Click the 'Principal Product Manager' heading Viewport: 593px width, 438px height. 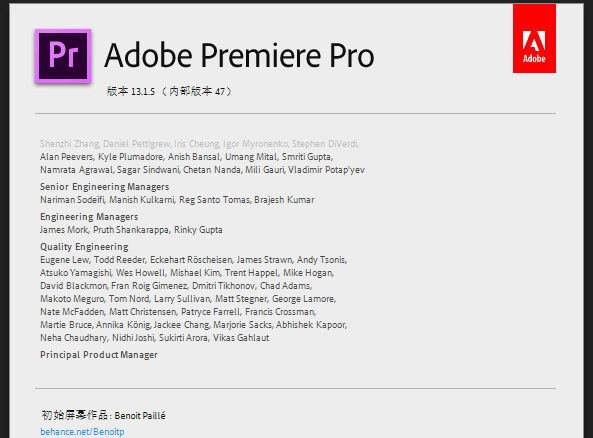coord(99,355)
